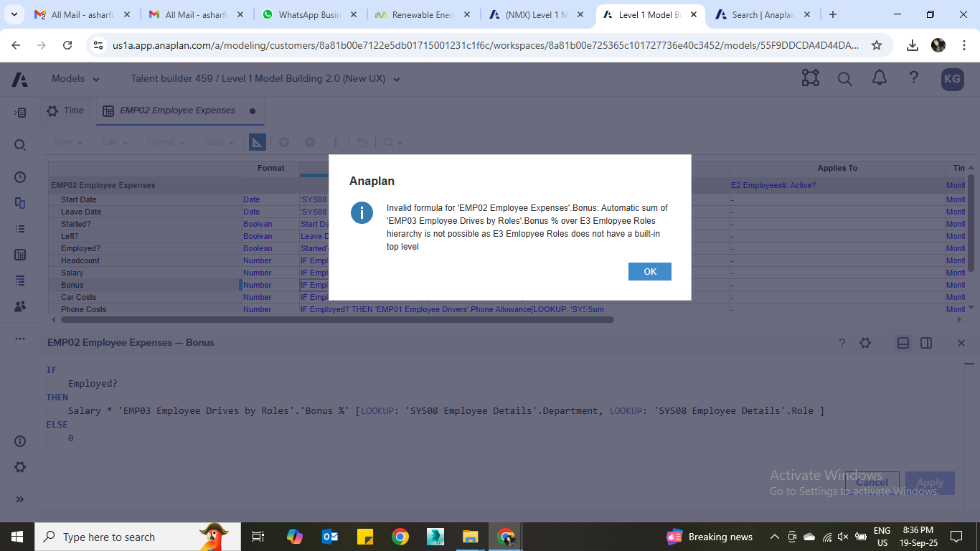Select the sidebar search icon
Image resolution: width=980 pixels, height=551 pixels.
click(20, 145)
